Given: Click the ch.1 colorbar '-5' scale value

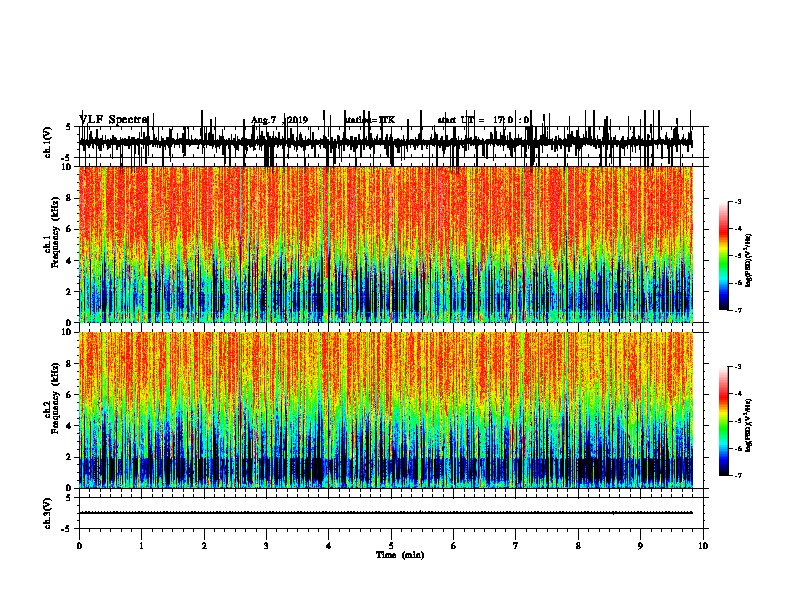Looking at the screenshot, I should click(738, 256).
